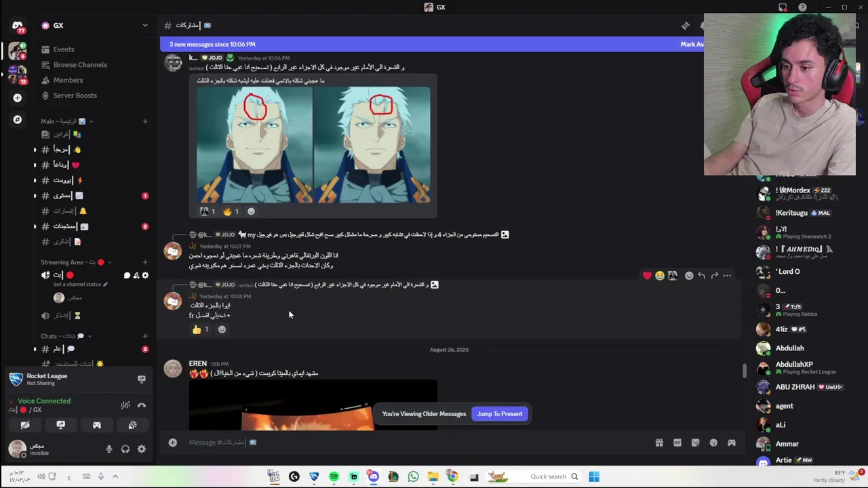Open Windows Start menu
Screen dimensions: 868x488
(x=594, y=477)
